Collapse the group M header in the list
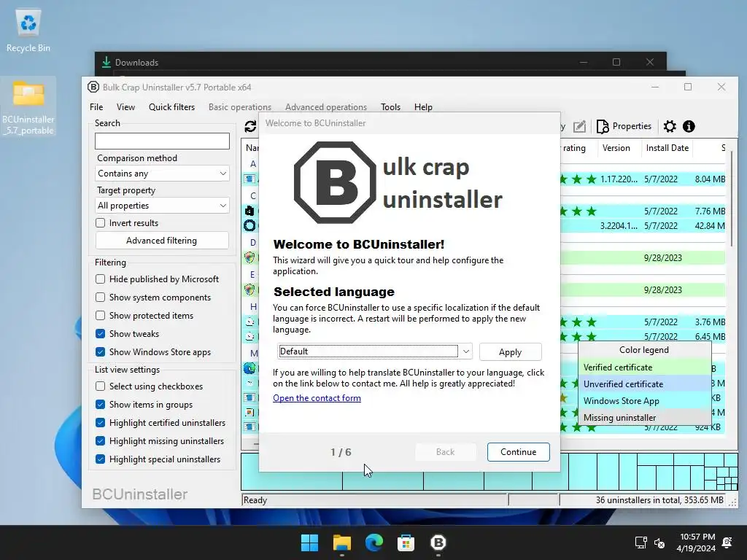The width and height of the screenshot is (747, 560). pos(253,353)
